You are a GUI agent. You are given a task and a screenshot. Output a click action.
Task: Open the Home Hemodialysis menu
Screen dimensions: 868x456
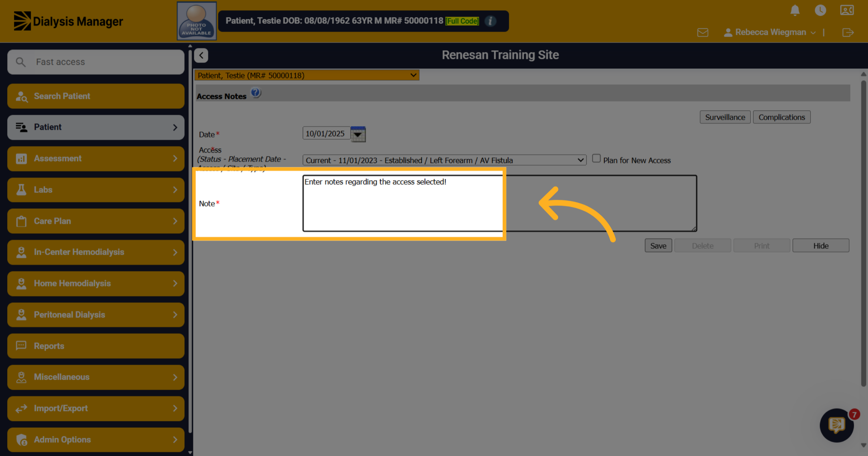click(96, 284)
